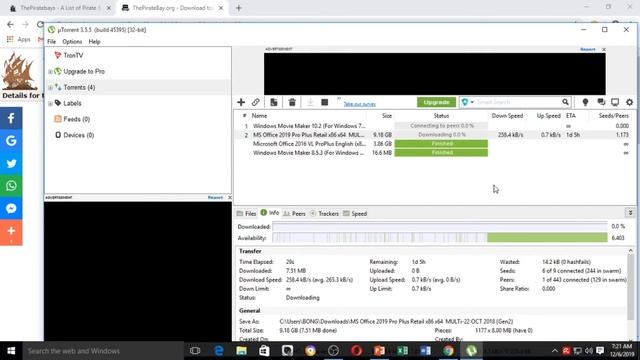
Task: Click the WhatsApp share icon in browser page
Action: (11, 186)
